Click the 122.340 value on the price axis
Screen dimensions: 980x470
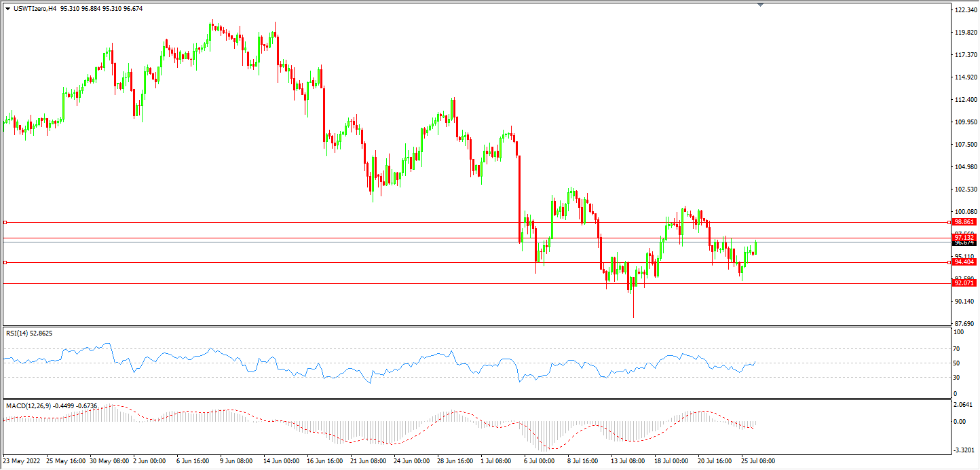tap(965, 10)
